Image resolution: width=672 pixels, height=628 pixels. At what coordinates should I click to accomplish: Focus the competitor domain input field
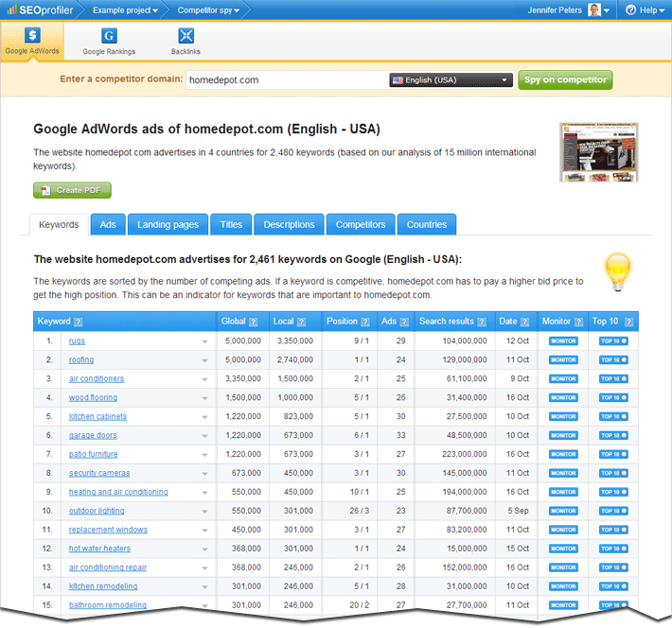[286, 80]
